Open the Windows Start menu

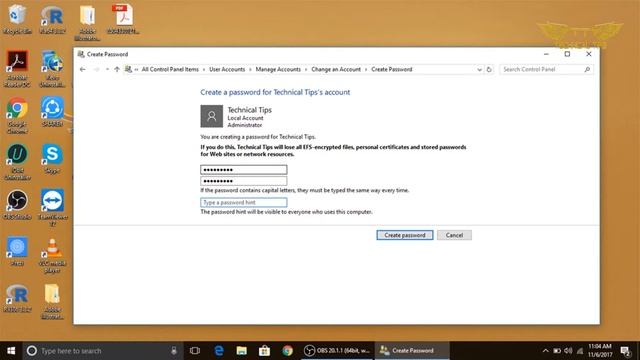tap(11, 351)
